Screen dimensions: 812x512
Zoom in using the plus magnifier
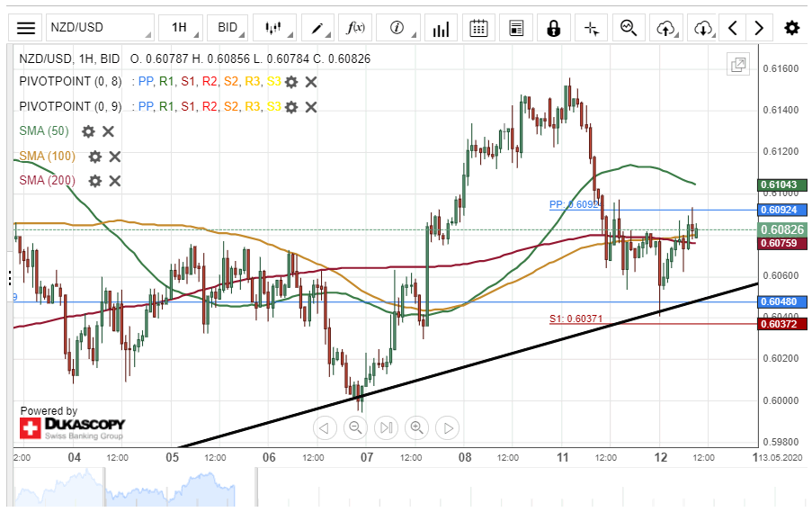pyautogui.click(x=417, y=428)
